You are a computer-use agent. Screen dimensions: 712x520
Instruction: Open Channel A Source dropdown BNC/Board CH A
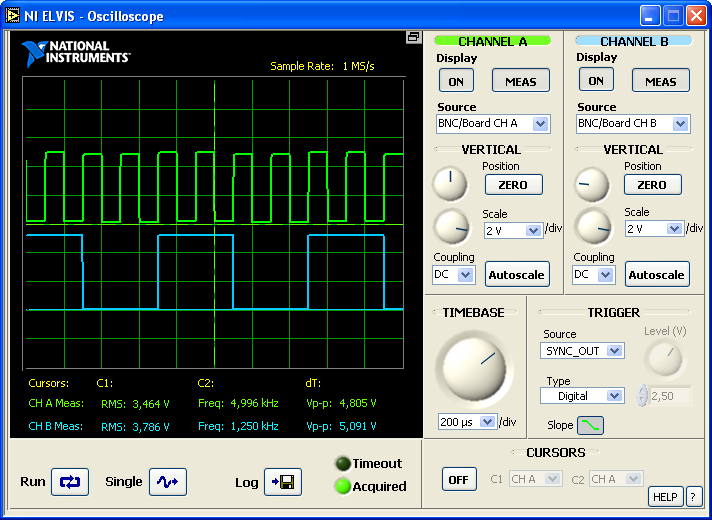point(493,124)
